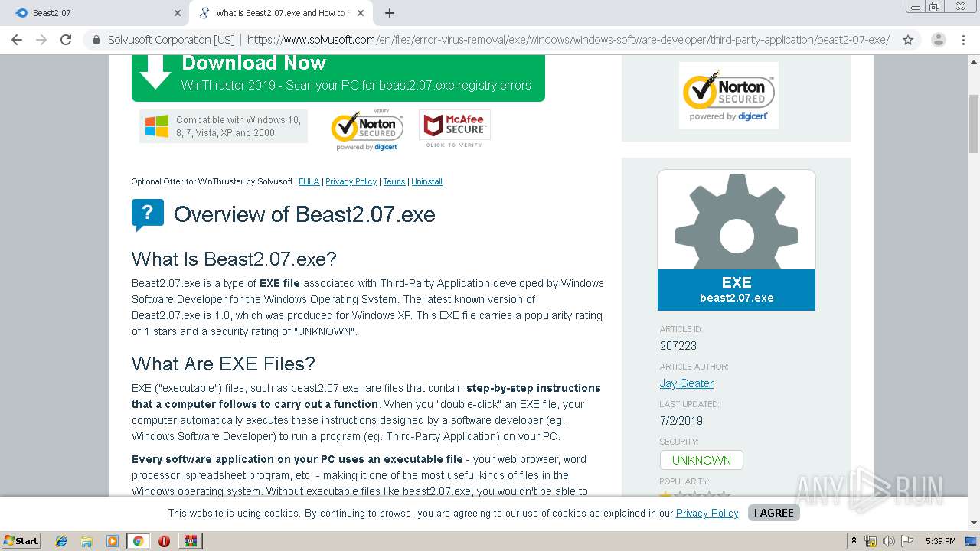Image resolution: width=980 pixels, height=551 pixels.
Task: Click the sidebar Norton Secured seal
Action: 729,96
